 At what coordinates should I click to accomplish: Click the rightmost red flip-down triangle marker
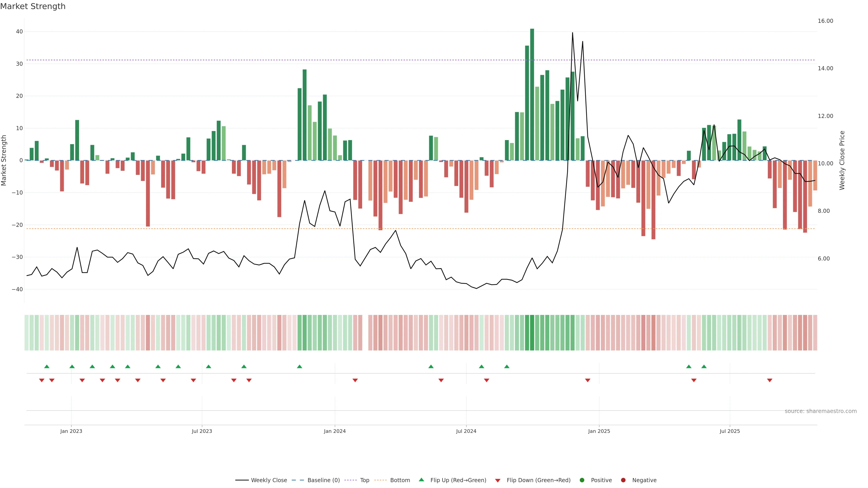click(770, 380)
